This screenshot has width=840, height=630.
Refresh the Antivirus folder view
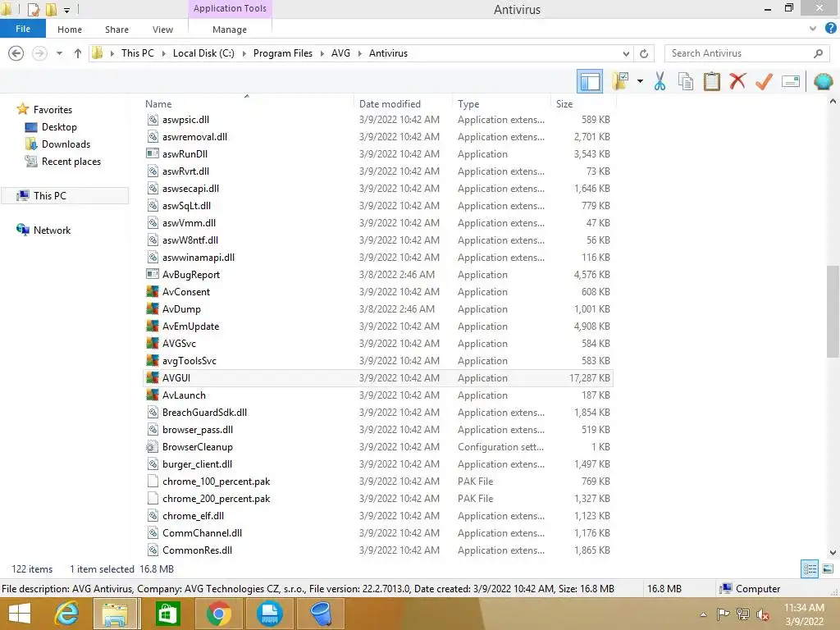(x=644, y=53)
